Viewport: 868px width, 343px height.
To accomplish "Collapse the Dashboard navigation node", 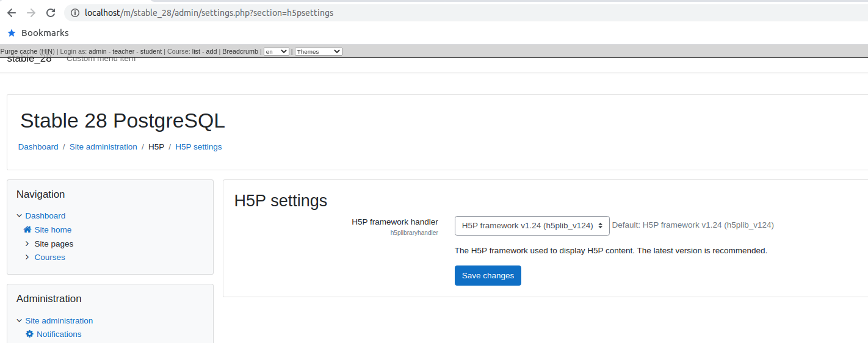I will pyautogui.click(x=20, y=215).
